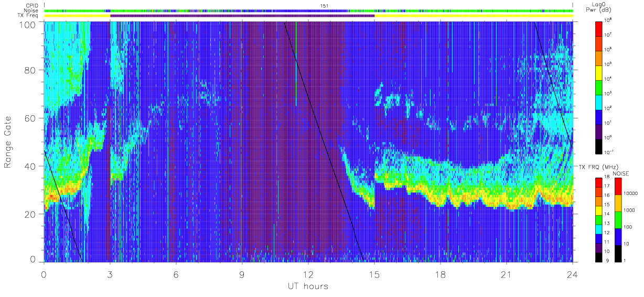The width and height of the screenshot is (644, 297).
Task: Click the purple portion of the TX Freq strip
Action: 242,16
